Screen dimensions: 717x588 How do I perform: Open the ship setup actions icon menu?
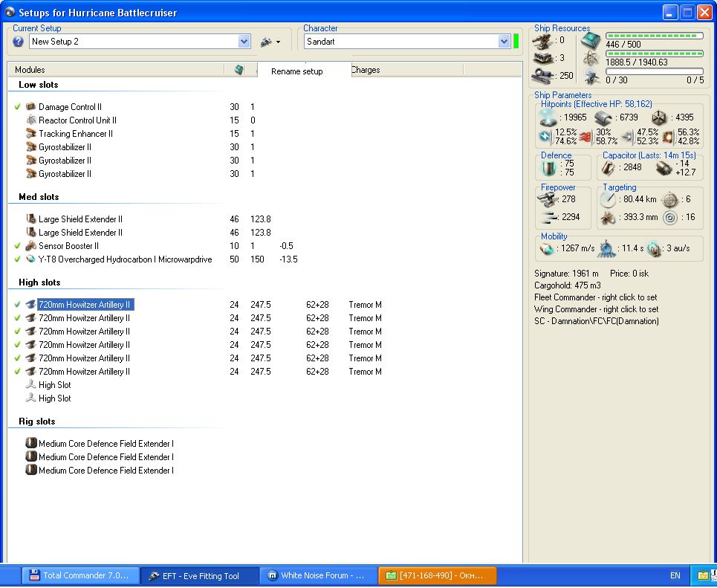(x=270, y=42)
